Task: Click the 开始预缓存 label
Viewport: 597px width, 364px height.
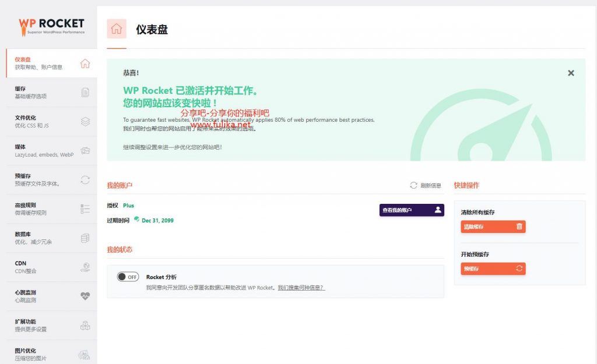Action: pos(475,254)
